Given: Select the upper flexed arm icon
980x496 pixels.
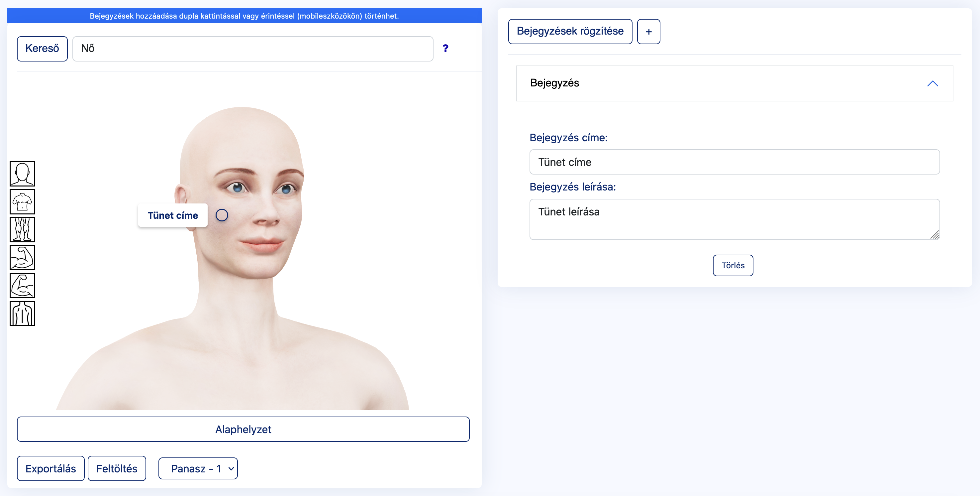Looking at the screenshot, I should click(x=22, y=258).
